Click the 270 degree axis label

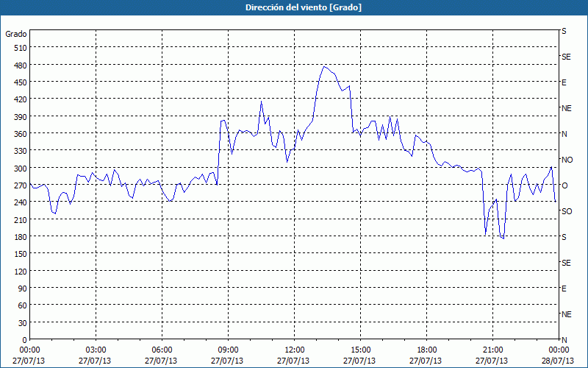pos(21,185)
